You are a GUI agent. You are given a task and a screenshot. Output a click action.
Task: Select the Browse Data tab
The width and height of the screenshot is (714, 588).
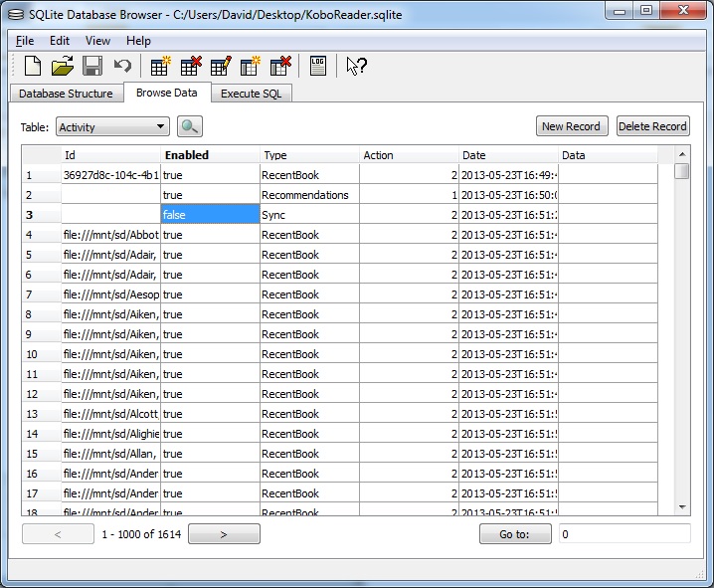(x=167, y=93)
